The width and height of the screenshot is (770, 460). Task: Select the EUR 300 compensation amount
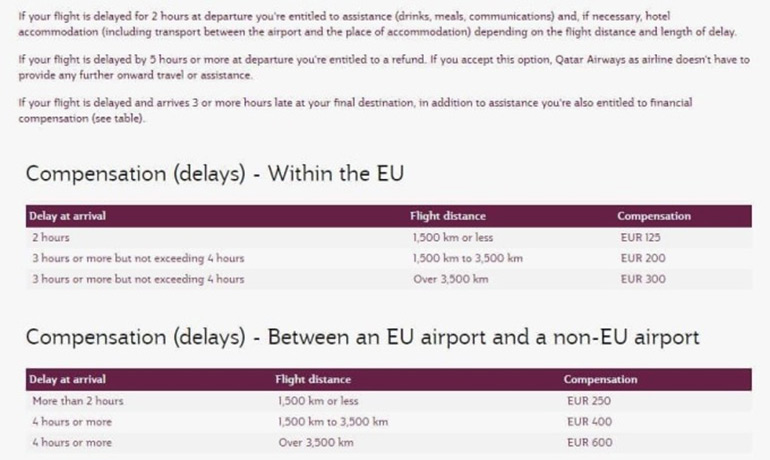coord(642,279)
